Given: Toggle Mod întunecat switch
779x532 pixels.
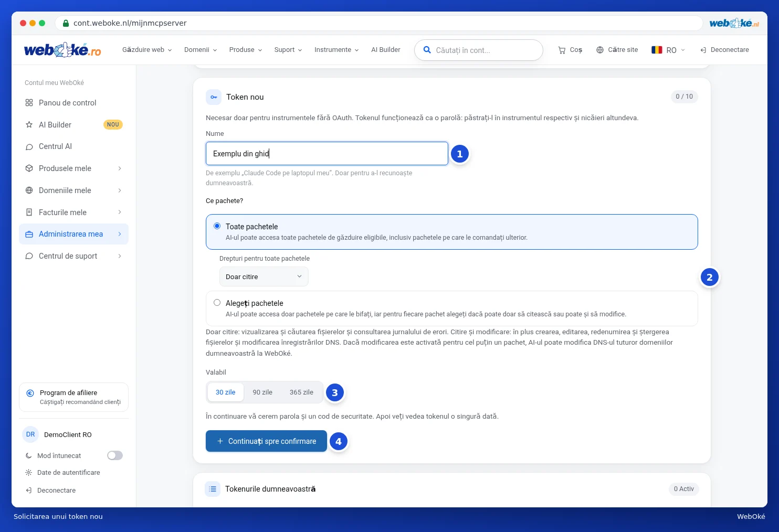Looking at the screenshot, I should click(x=115, y=455).
